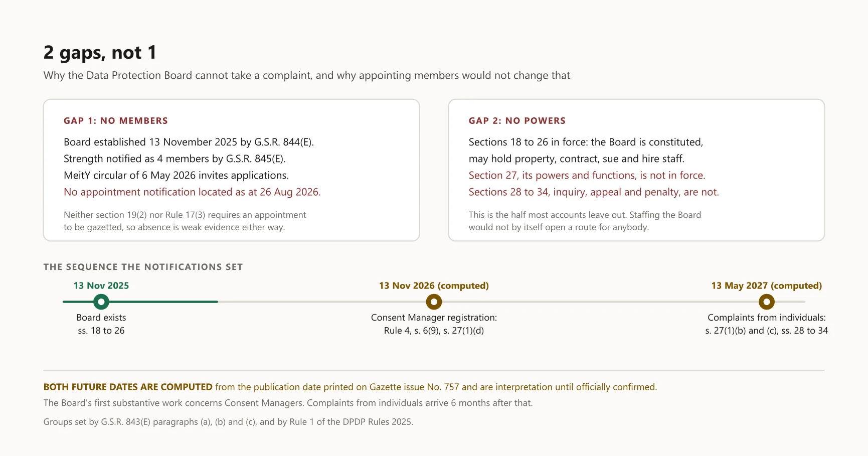
Task: Select the '2 gaps, not 1' heading
Action: pyautogui.click(x=100, y=53)
